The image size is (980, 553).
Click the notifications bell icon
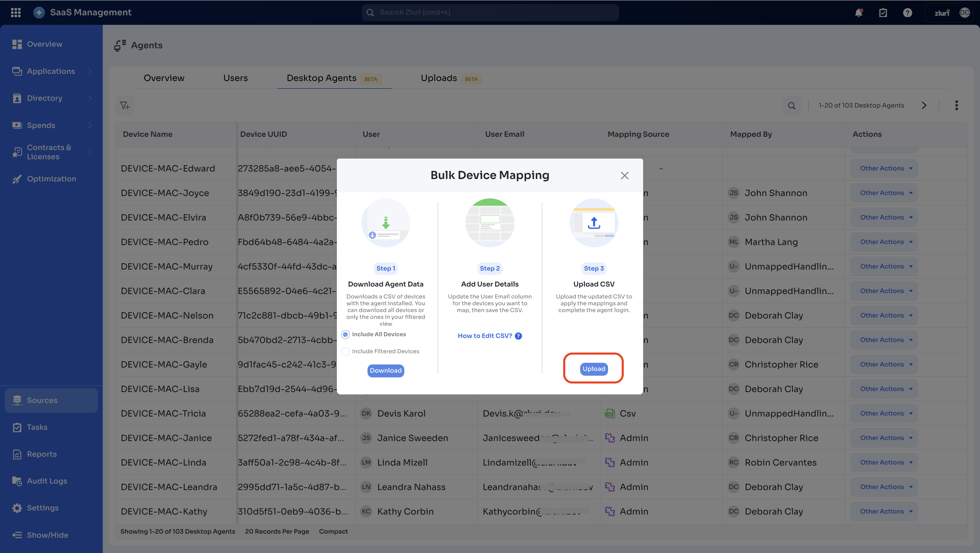click(859, 13)
